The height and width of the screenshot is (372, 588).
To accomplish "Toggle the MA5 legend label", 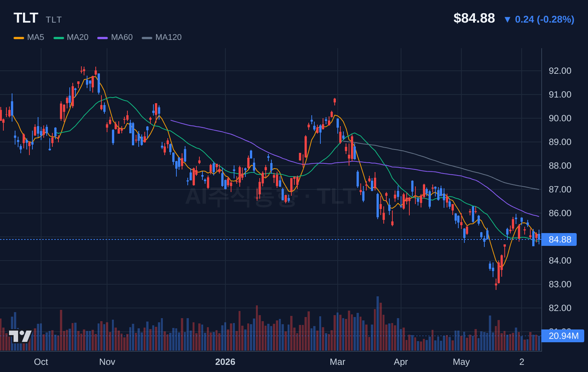I will [36, 37].
